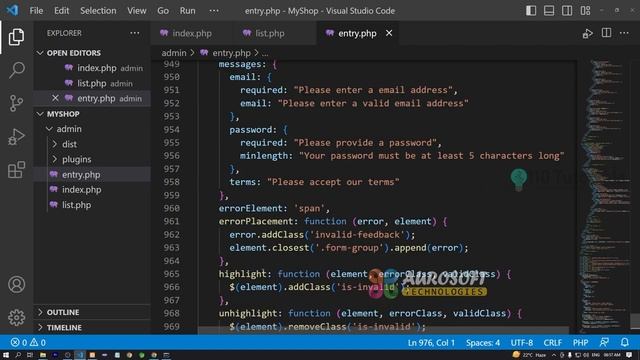
Task: Open the Source Control view
Action: click(16, 103)
